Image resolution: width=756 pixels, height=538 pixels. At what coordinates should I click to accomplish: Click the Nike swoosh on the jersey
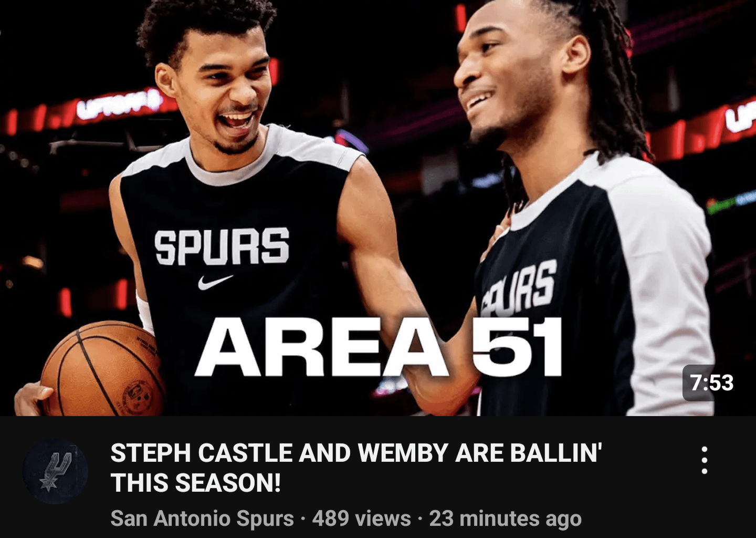coord(215,282)
